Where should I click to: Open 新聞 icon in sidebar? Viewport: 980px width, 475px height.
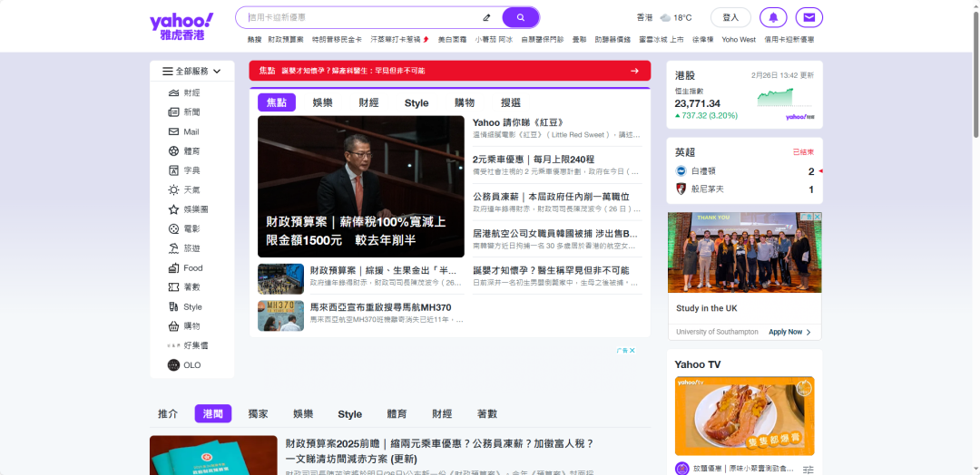pos(173,112)
